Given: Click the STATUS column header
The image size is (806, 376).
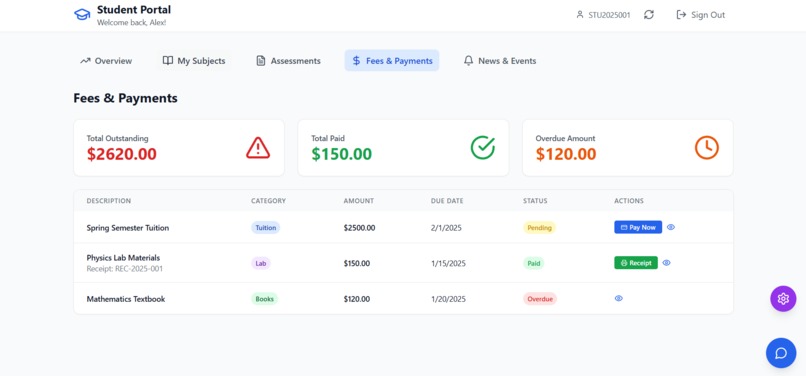Looking at the screenshot, I should tap(535, 201).
